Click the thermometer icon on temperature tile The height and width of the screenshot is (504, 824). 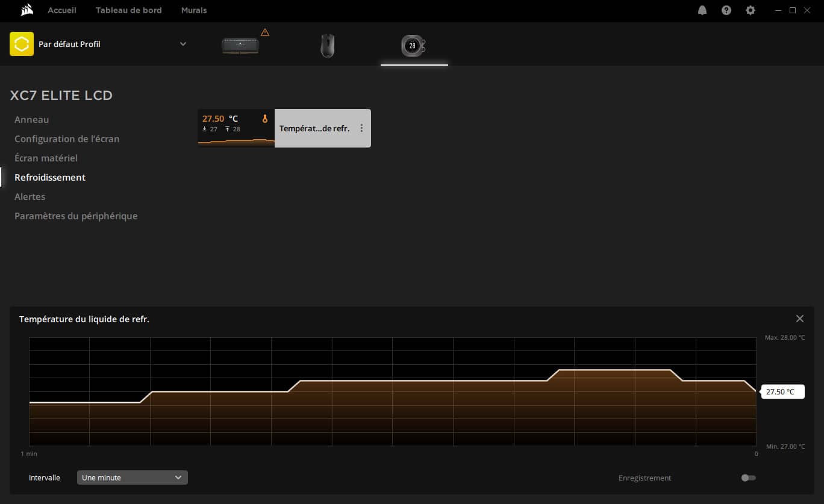(264, 119)
